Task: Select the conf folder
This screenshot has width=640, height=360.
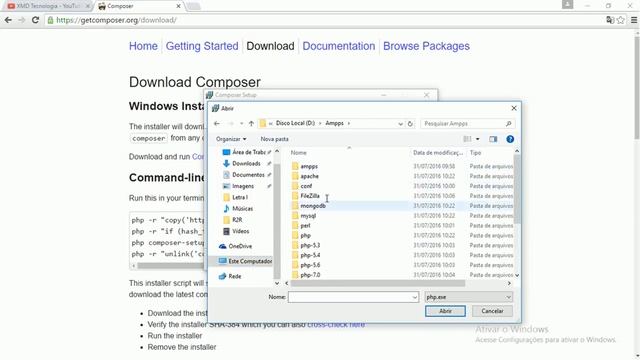Action: pos(306,186)
